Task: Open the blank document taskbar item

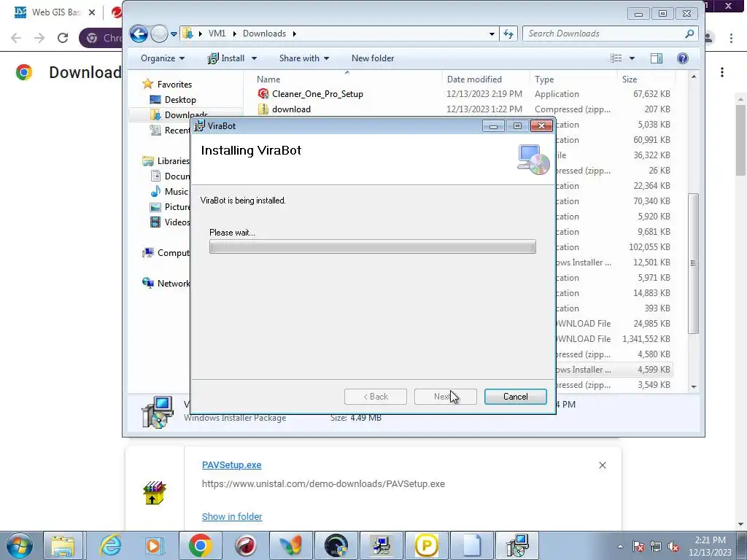Action: tap(472, 545)
